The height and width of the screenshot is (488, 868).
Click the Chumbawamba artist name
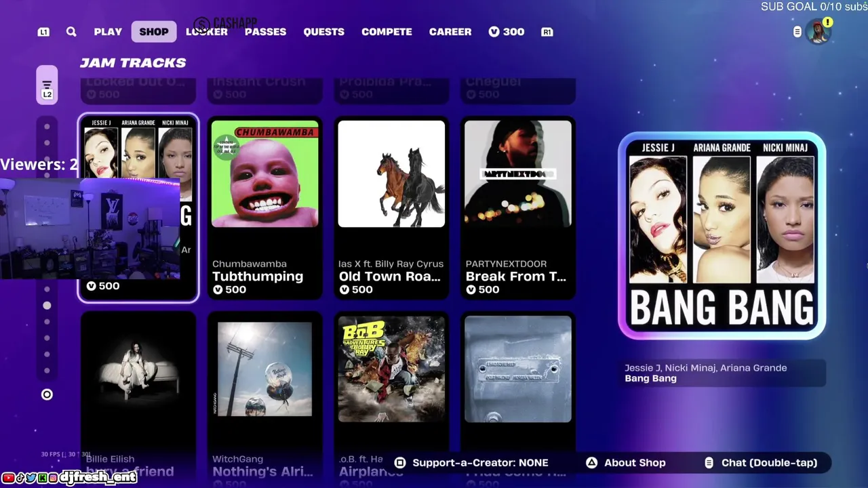[x=250, y=264]
